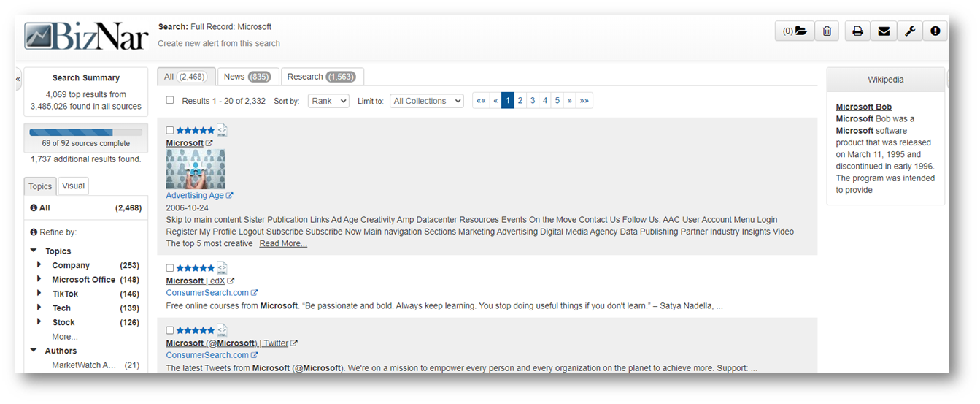The image size is (980, 404).
Task: Open the saved results folder icon
Action: pyautogui.click(x=795, y=31)
